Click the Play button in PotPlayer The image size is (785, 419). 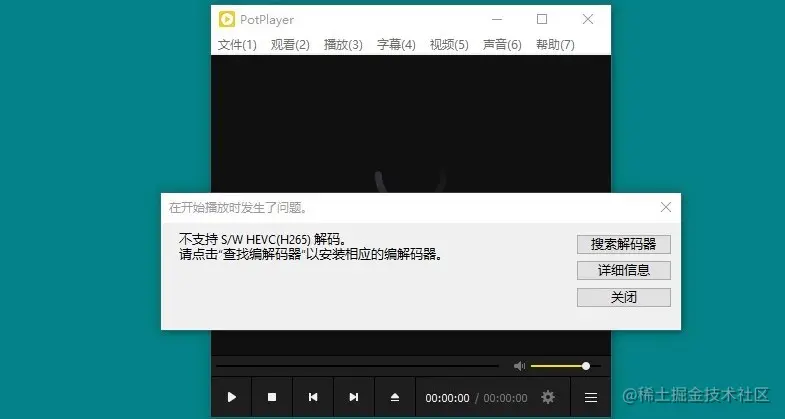[x=231, y=397]
